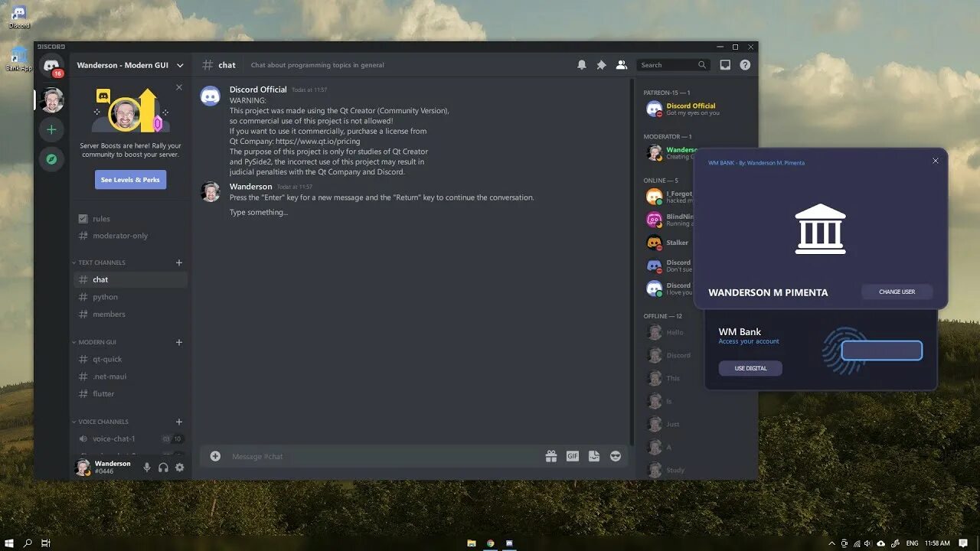Viewport: 980px width, 551px height.
Task: Collapse the TEXT CHANNELS category
Action: pyautogui.click(x=101, y=262)
